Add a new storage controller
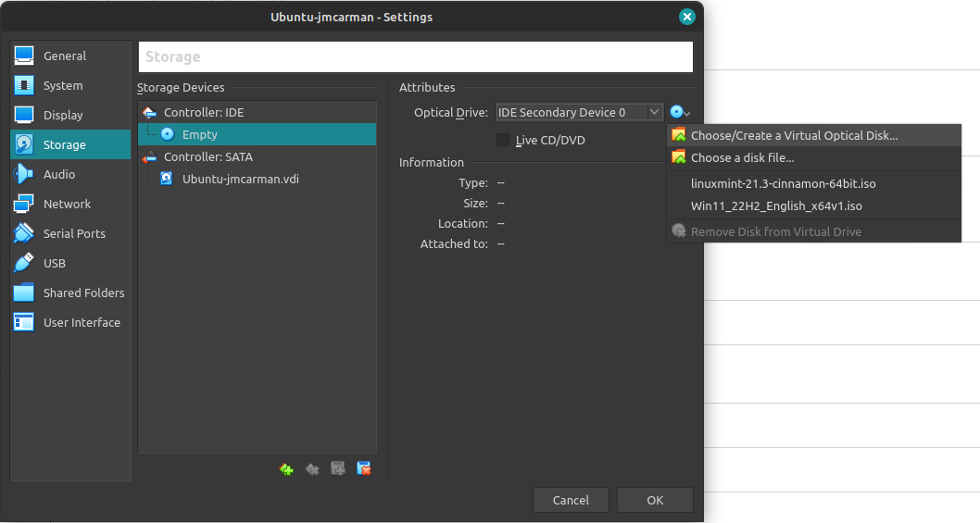 pyautogui.click(x=286, y=468)
